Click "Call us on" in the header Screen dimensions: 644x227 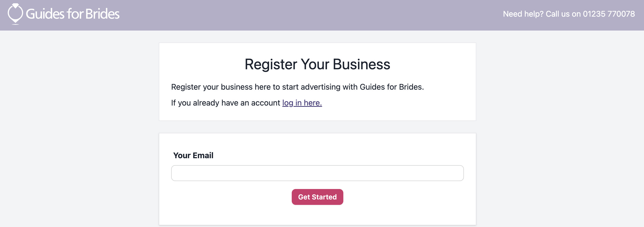[563, 14]
